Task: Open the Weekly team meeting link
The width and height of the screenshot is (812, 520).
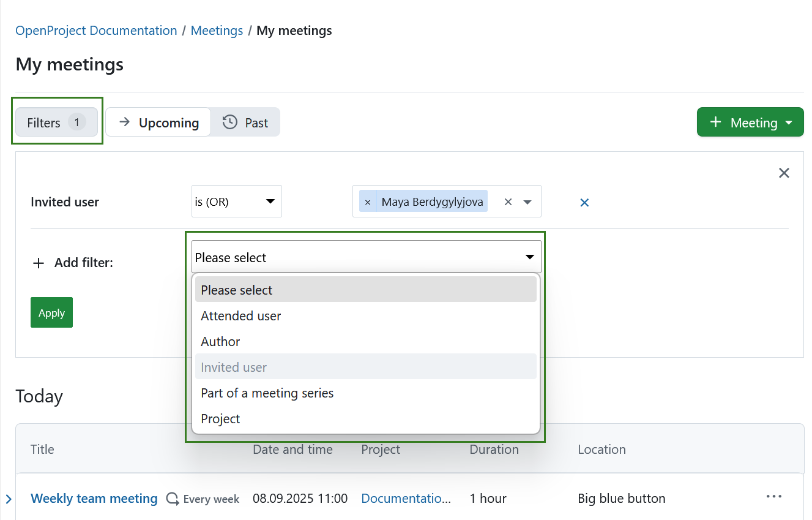Action: (94, 498)
